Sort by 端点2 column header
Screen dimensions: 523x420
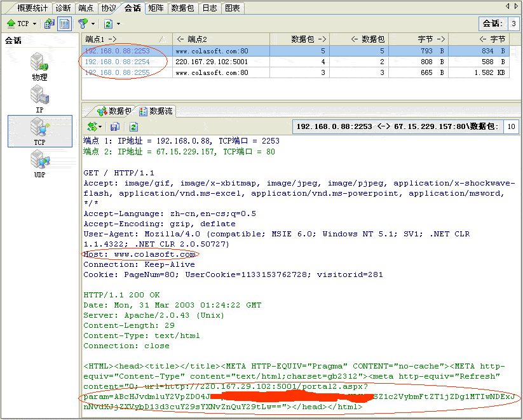pyautogui.click(x=221, y=39)
